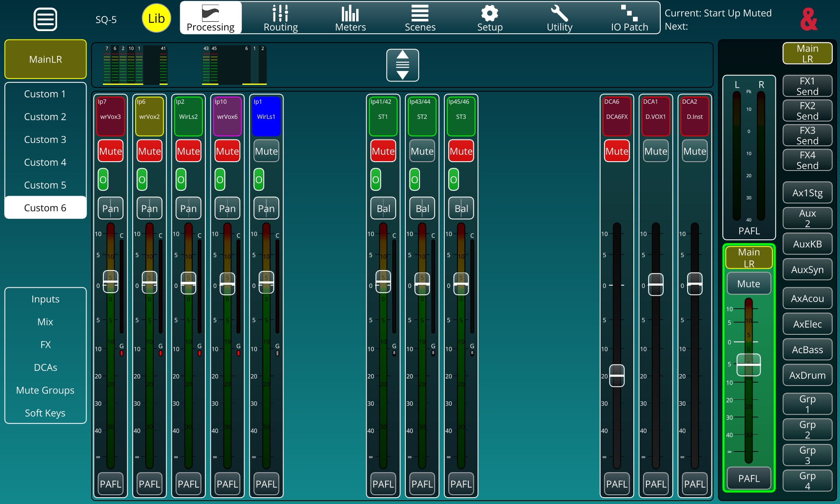The width and height of the screenshot is (840, 504).
Task: Mute the WirLs1 Ip1 channel
Action: coord(266,151)
